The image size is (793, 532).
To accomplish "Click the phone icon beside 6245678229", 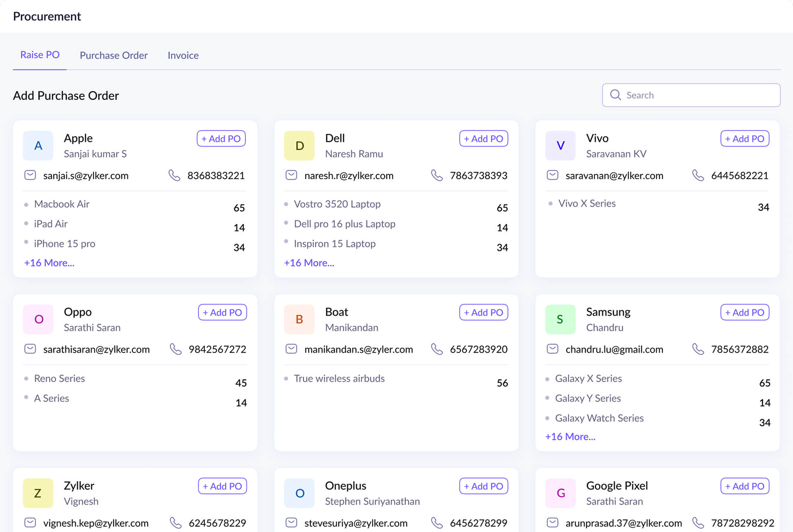I will pos(176,523).
